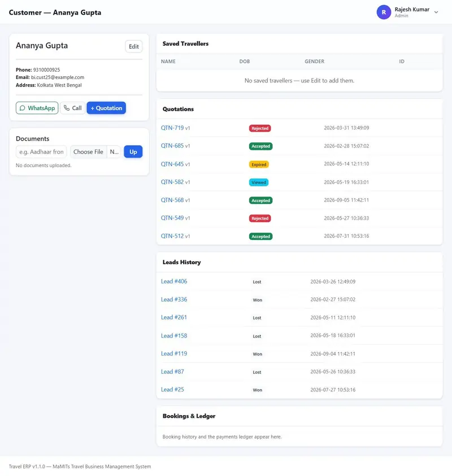Open Lead #25
The height and width of the screenshot is (476, 452).
click(172, 390)
